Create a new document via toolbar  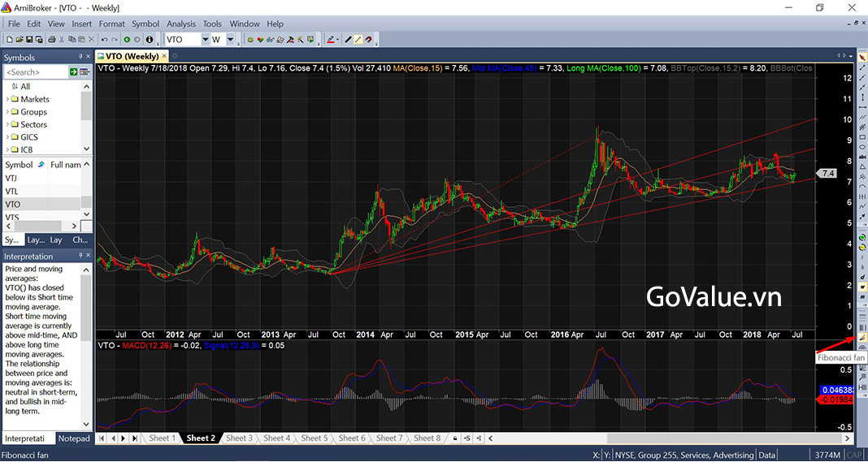(x=10, y=39)
